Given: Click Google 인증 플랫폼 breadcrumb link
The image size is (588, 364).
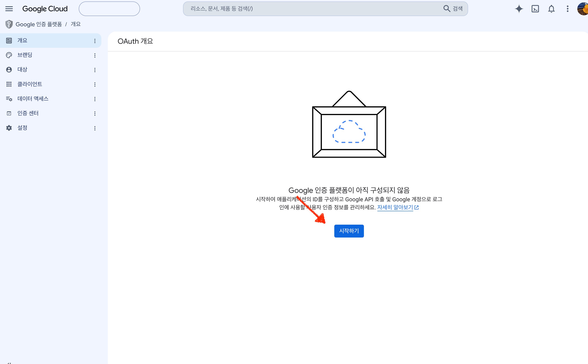Looking at the screenshot, I should pos(38,24).
